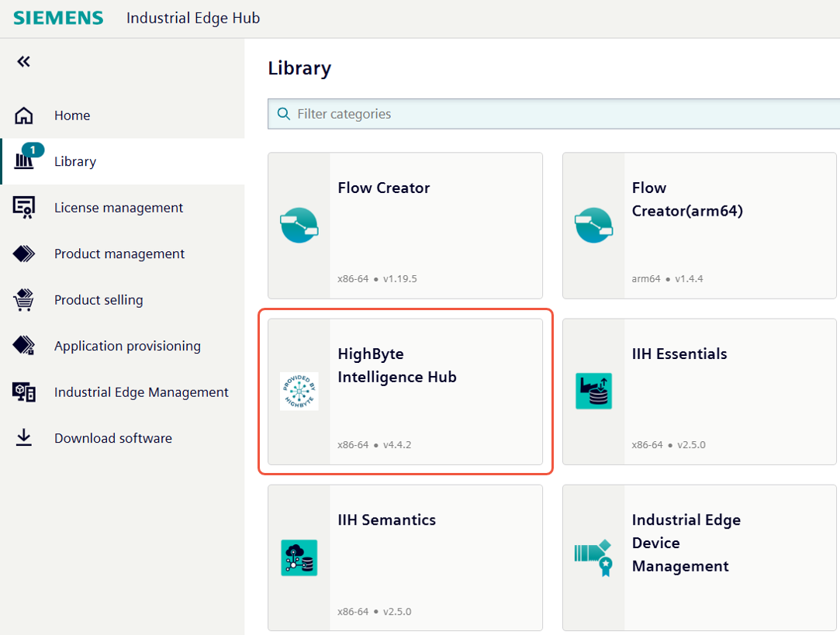
Task: Open the Home menu item
Action: [122, 115]
